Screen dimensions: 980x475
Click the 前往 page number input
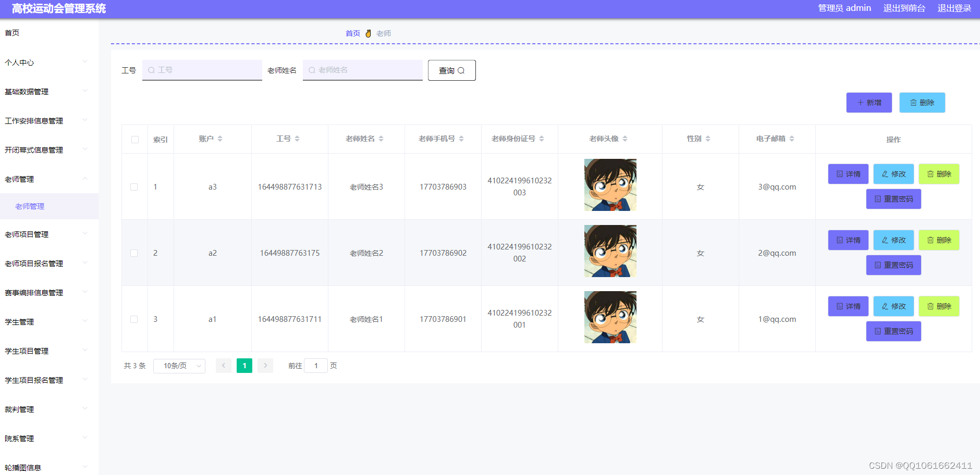(316, 366)
